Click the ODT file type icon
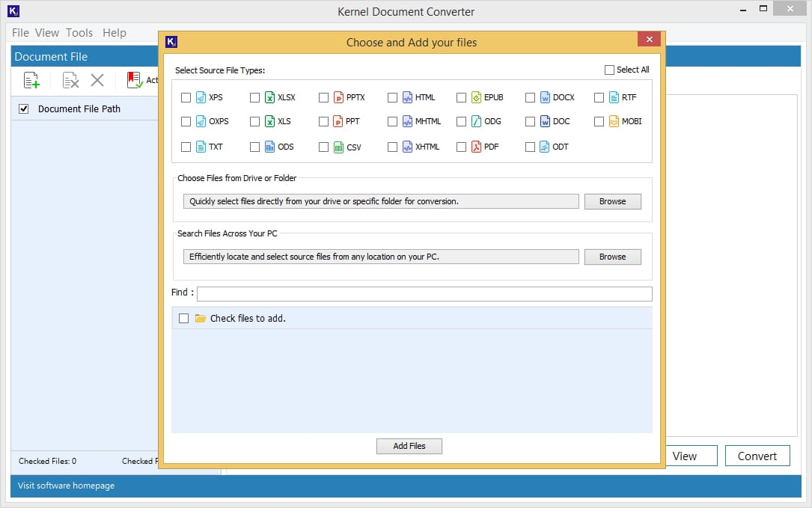Image resolution: width=812 pixels, height=508 pixels. click(x=544, y=147)
